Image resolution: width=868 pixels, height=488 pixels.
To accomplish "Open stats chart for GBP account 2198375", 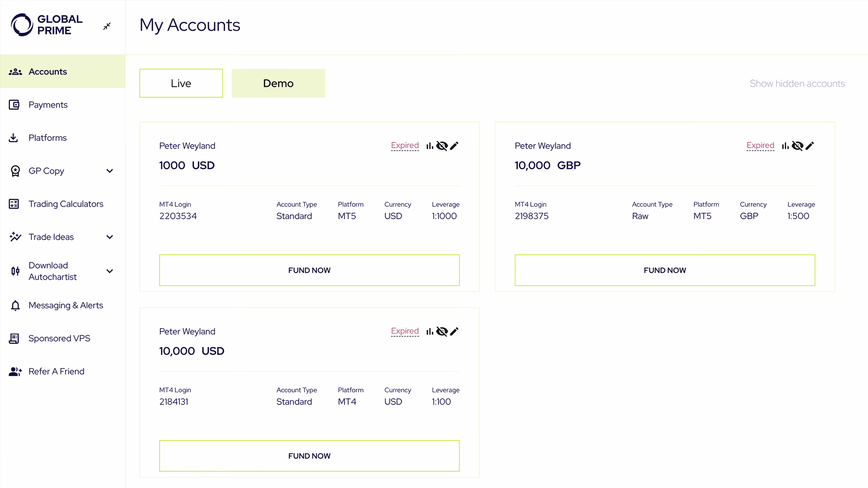I will click(x=785, y=145).
